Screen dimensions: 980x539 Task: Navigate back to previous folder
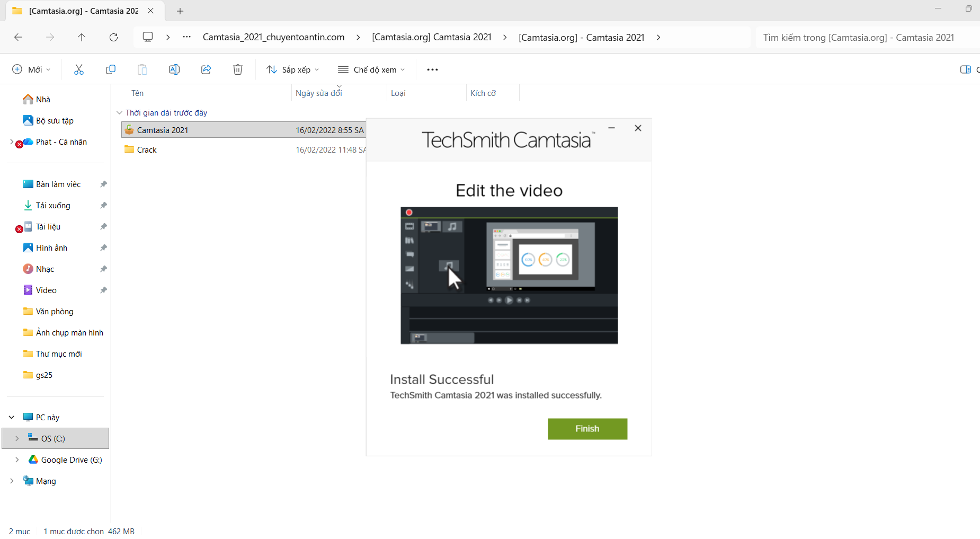18,37
